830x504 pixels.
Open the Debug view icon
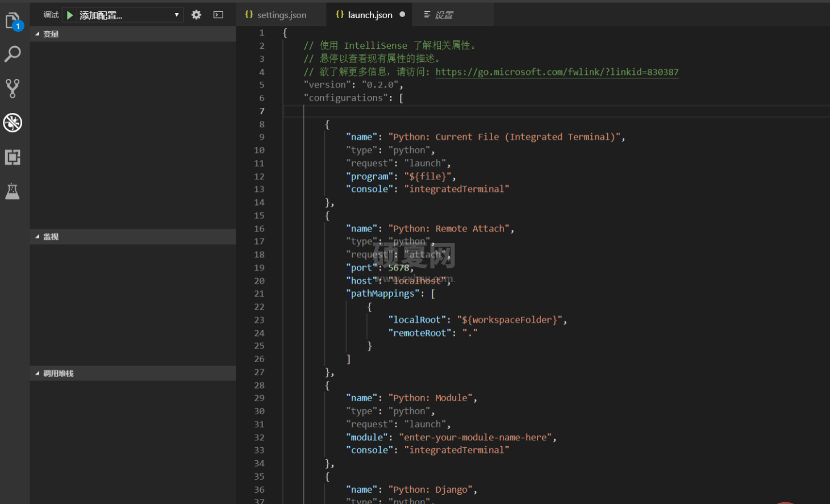(x=12, y=123)
